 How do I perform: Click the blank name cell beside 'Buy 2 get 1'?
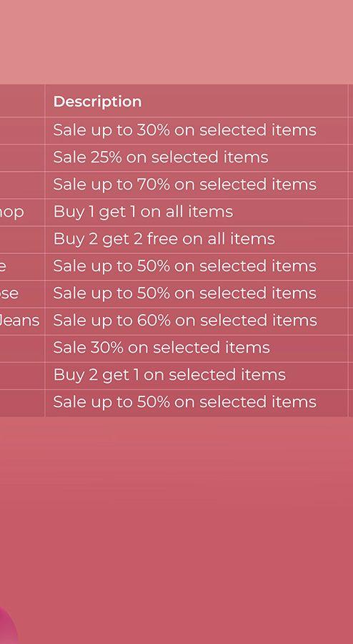coord(22,376)
